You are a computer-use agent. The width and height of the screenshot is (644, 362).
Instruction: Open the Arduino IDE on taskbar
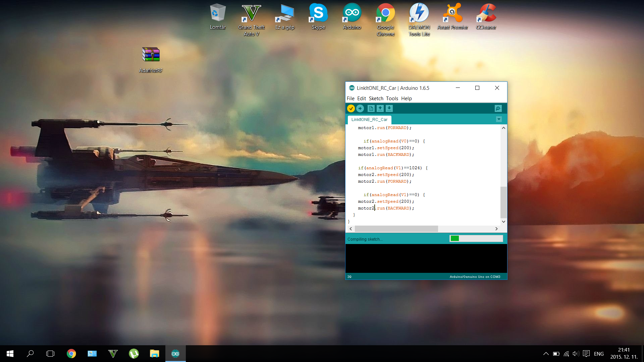point(175,354)
